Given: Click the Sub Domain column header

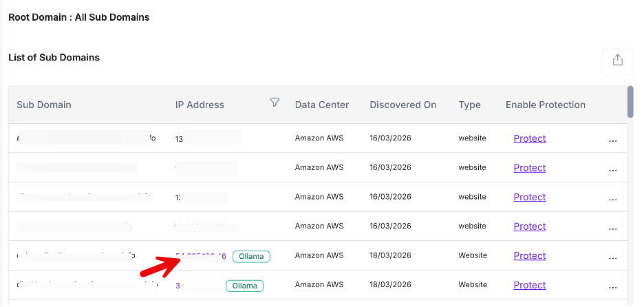Looking at the screenshot, I should coord(44,105).
